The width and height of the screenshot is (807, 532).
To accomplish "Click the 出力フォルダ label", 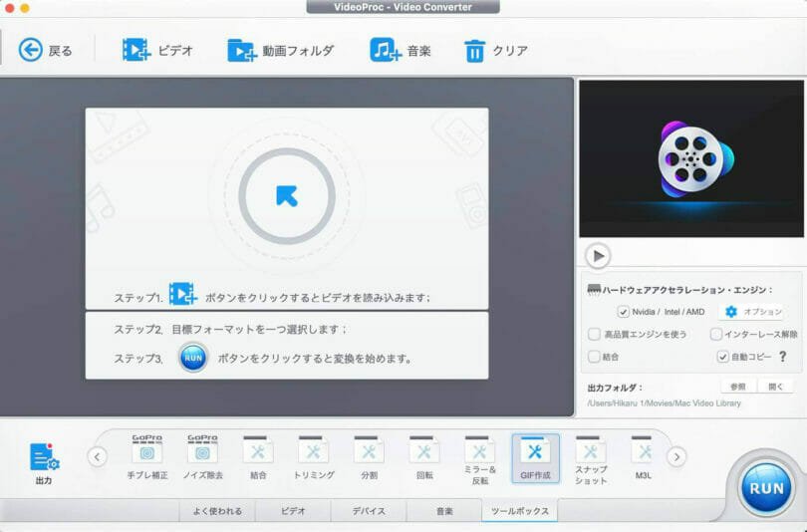I will coord(615,388).
